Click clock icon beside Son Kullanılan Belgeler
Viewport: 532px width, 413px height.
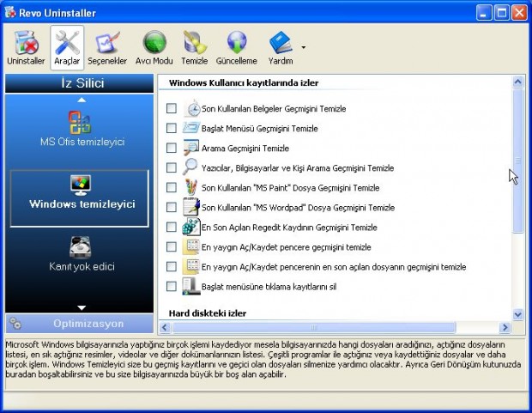coord(191,108)
